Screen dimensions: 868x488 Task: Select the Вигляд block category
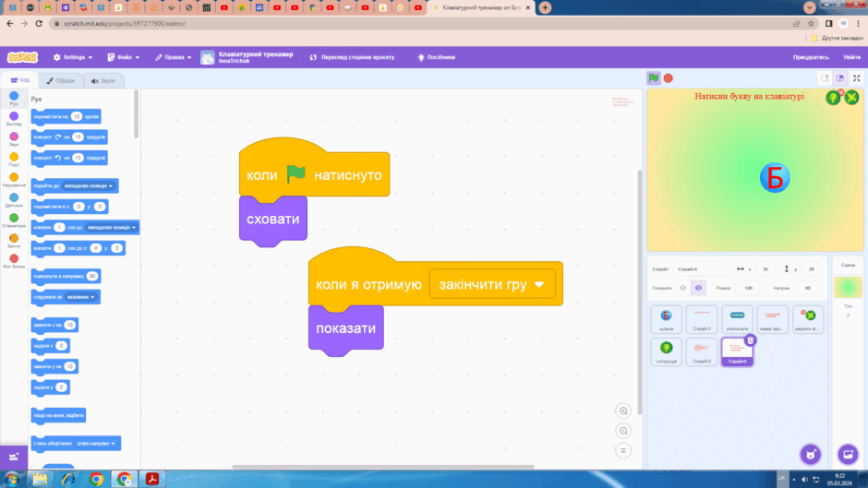pos(14,119)
